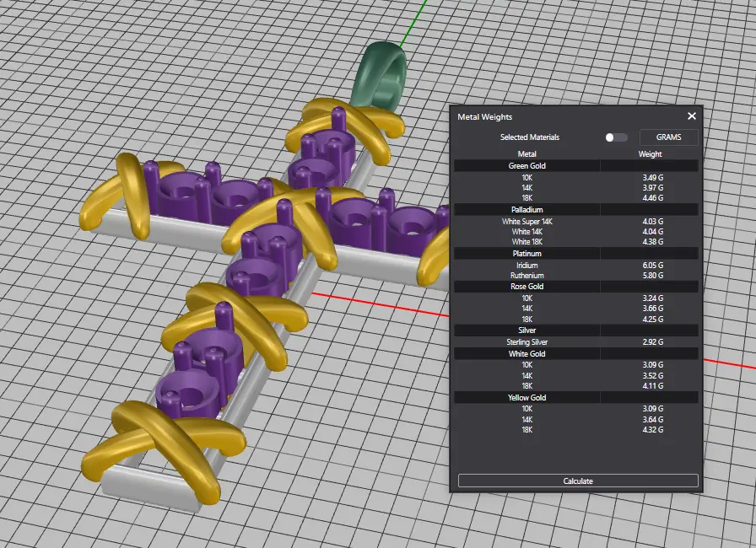Close the Metal Weights dialog

(692, 116)
